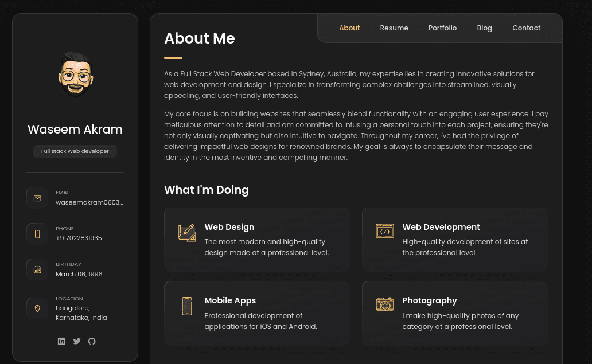Viewport: 592px width, 364px height.
Task: Click the EMAIL label in sidebar
Action: point(63,193)
